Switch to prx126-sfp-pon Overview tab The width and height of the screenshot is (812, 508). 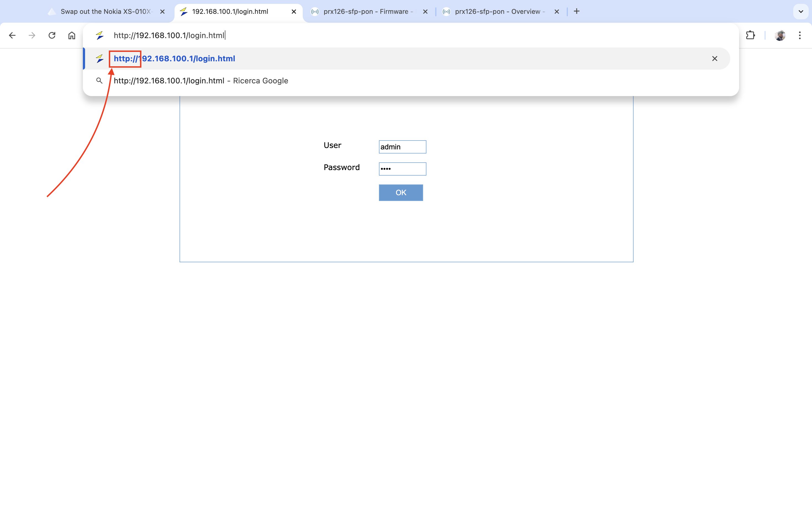pyautogui.click(x=497, y=11)
